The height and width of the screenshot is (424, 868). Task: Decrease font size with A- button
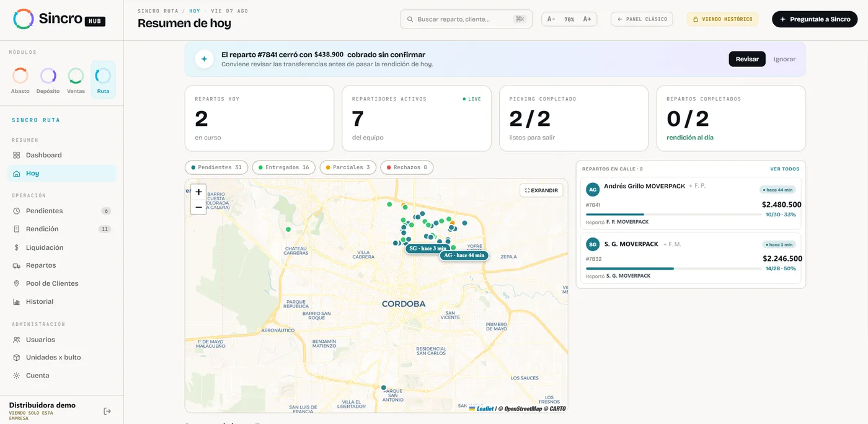pos(551,19)
